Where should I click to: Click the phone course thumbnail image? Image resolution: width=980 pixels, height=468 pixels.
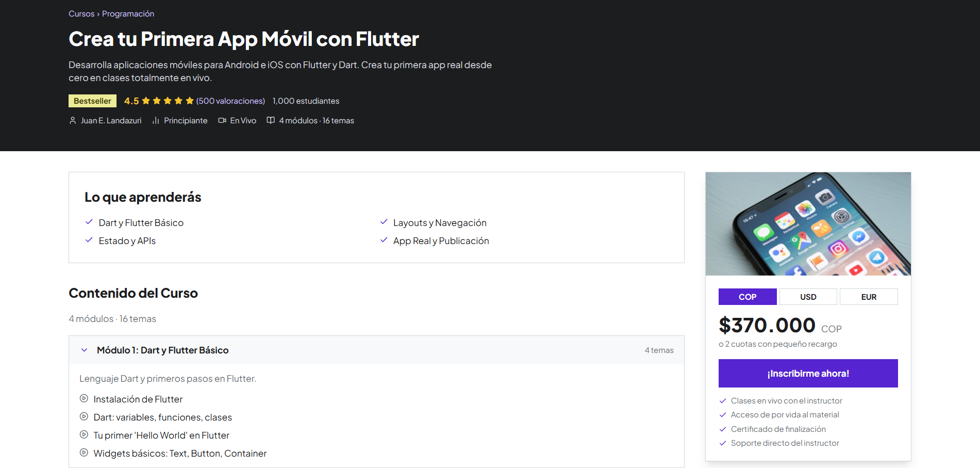tap(808, 224)
